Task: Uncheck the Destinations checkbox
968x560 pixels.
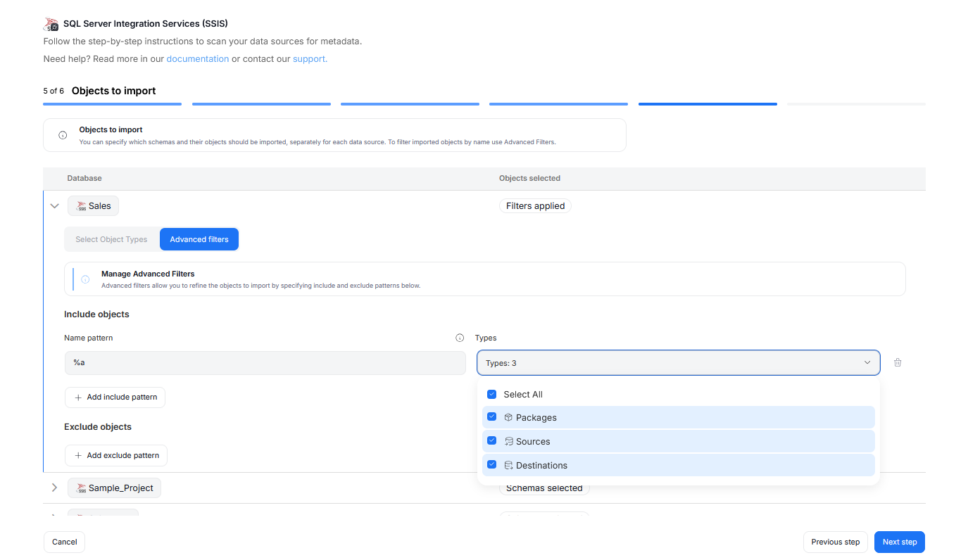Action: pos(492,465)
